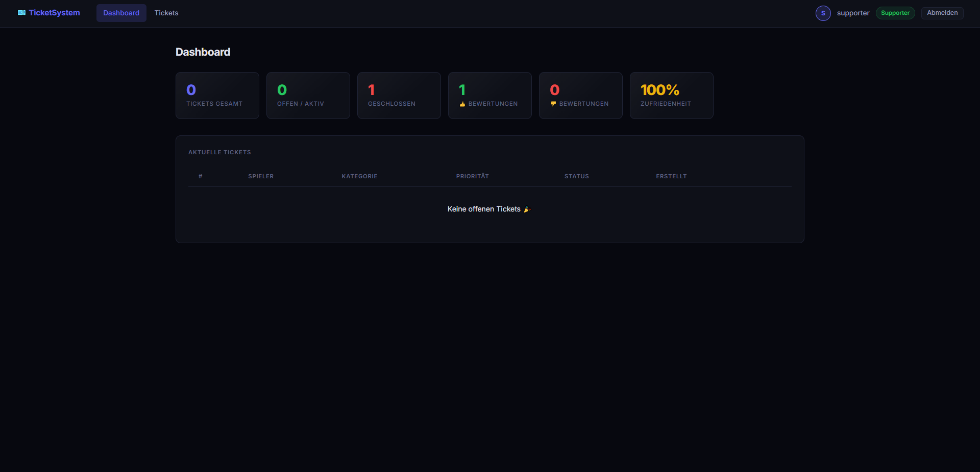Click the Priorität column header

coord(473,176)
